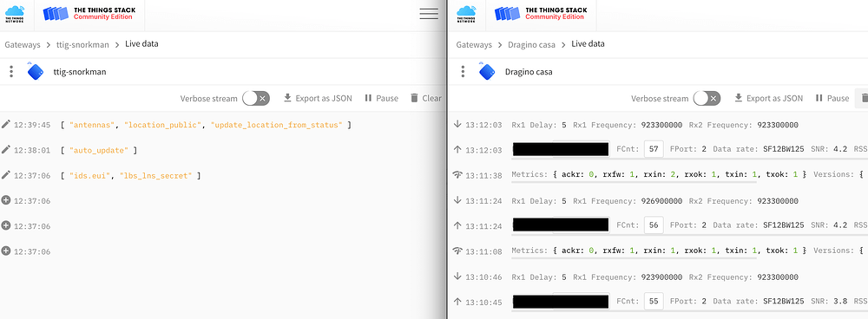868x319 pixels.
Task: Click pencil icon of 12:39:45 event
Action: (6, 125)
